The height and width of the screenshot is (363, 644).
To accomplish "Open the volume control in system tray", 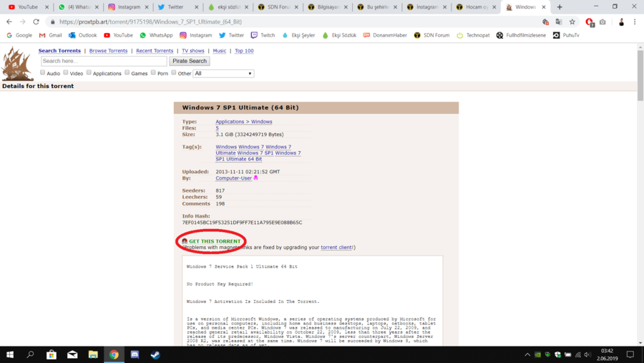I will pyautogui.click(x=587, y=355).
